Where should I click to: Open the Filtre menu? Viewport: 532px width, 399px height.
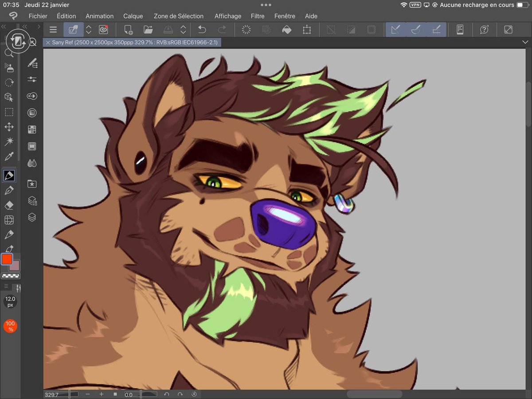(x=258, y=16)
